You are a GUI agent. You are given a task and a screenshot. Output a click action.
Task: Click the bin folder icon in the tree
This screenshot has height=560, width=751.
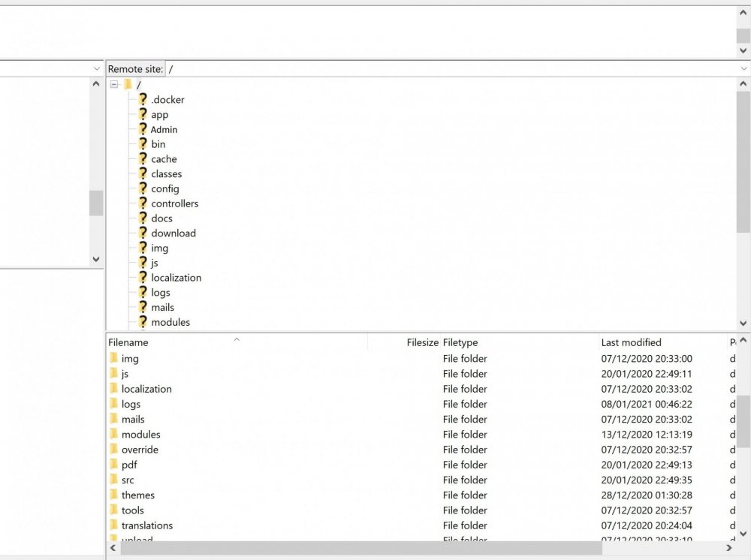coord(143,143)
